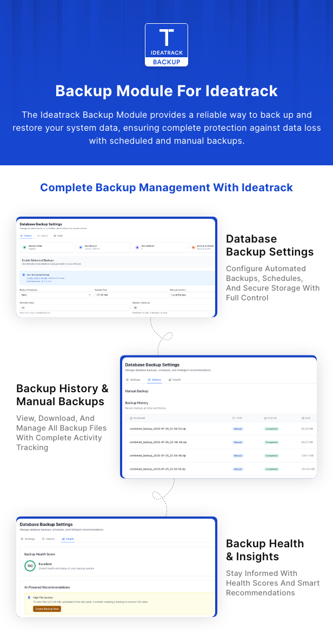Screen dimensions: 333x644
Task: Click combined_backup_2025-07-26_03-48-48.zip filename
Action: tap(158, 442)
